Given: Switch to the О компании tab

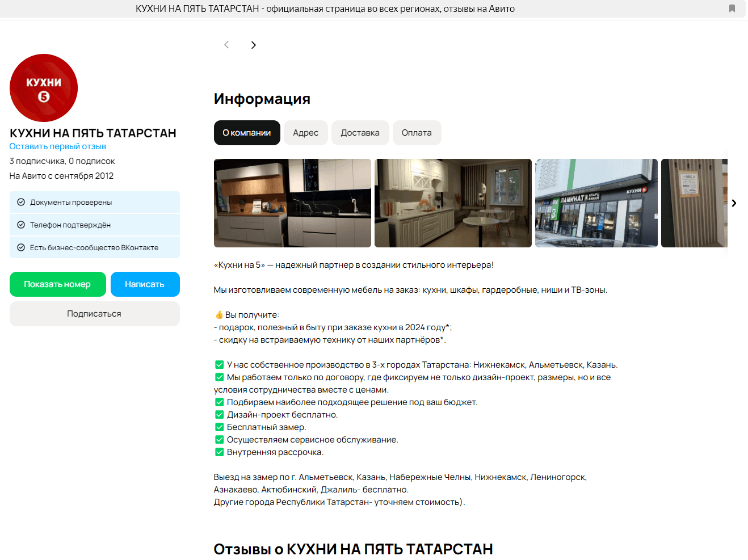Looking at the screenshot, I should point(247,133).
